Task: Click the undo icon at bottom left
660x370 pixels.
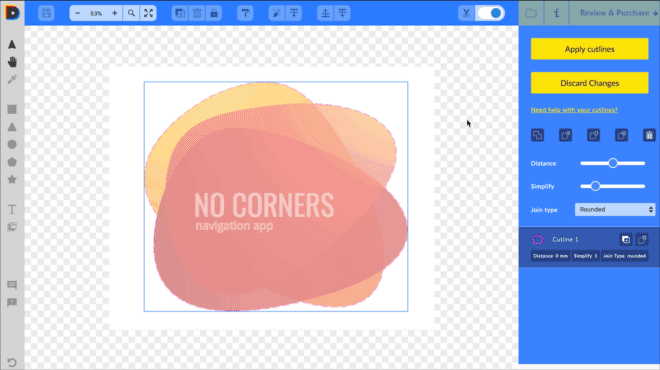Action: tap(12, 362)
